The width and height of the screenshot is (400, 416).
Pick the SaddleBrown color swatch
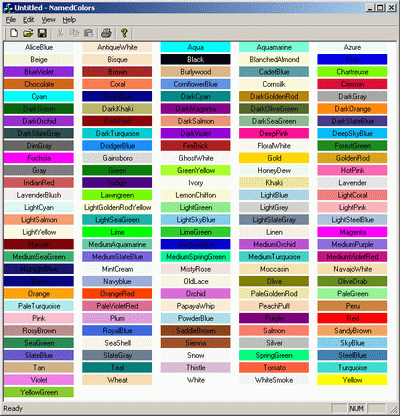[x=196, y=331]
